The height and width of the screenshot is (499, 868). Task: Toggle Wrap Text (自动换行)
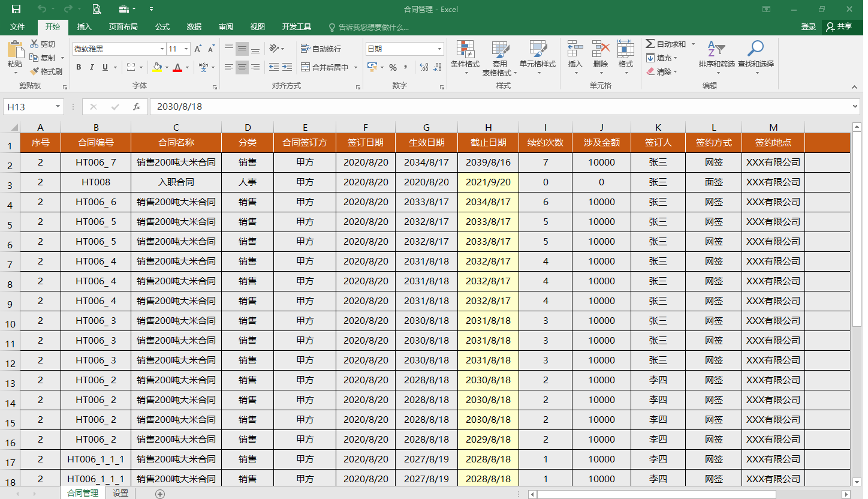(321, 49)
